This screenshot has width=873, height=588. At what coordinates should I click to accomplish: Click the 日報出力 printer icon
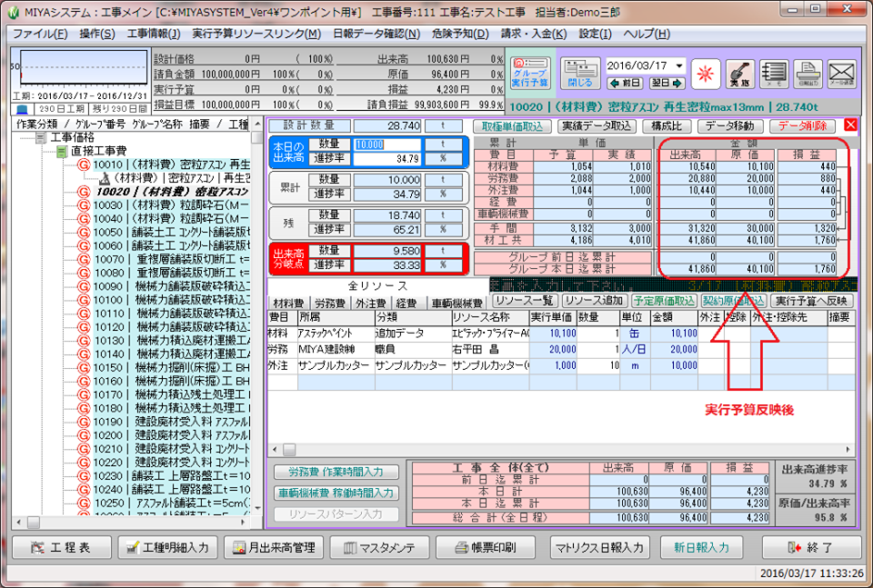click(x=808, y=73)
